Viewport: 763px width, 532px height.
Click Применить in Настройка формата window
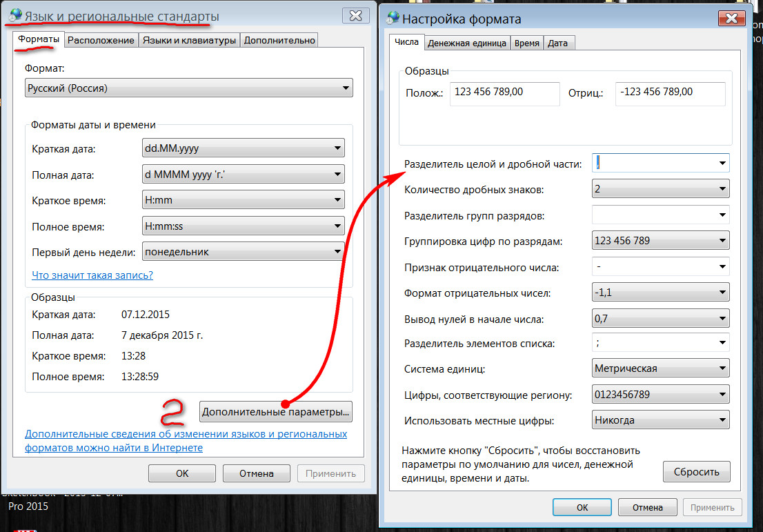[x=713, y=507]
